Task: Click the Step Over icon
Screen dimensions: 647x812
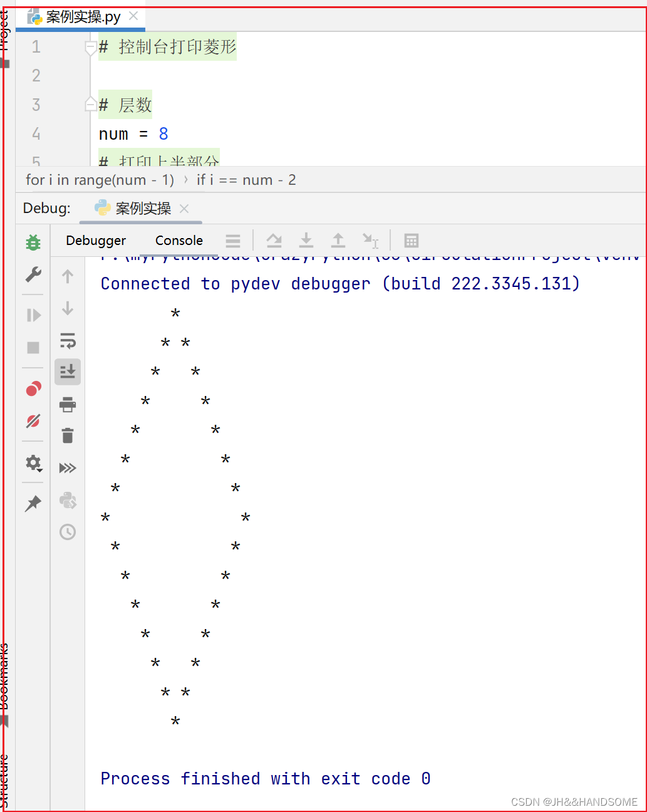Action: click(274, 240)
